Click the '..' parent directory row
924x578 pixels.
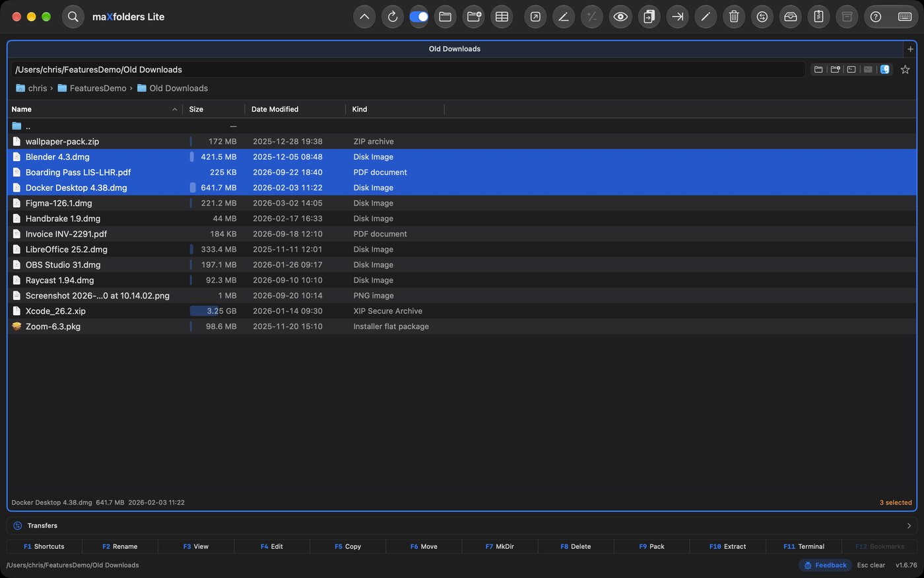462,126
